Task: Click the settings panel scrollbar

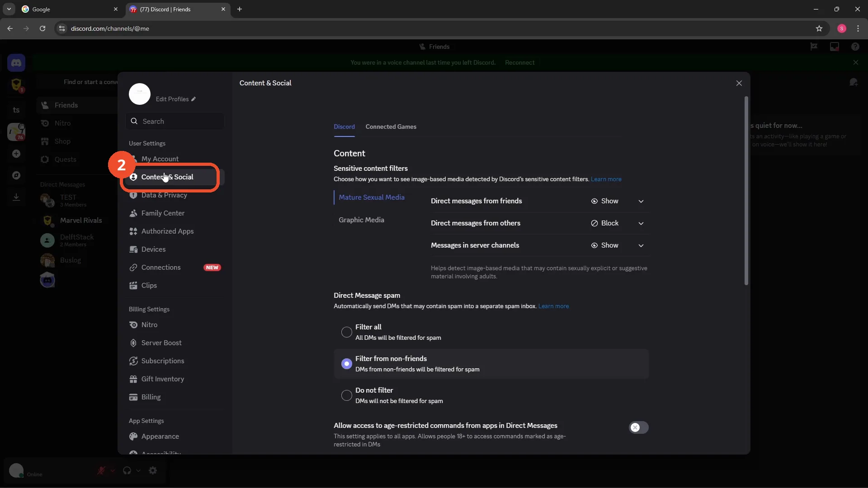Action: 746,191
